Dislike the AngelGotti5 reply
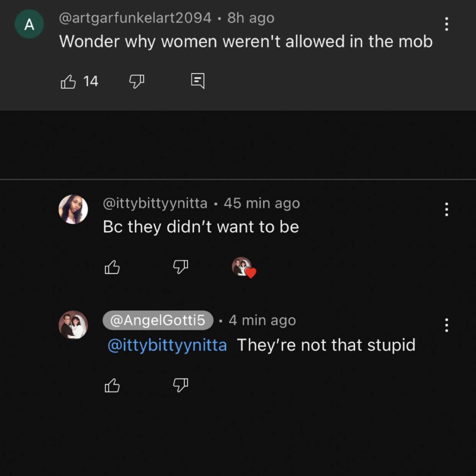This screenshot has height=476, width=476. 181,385
